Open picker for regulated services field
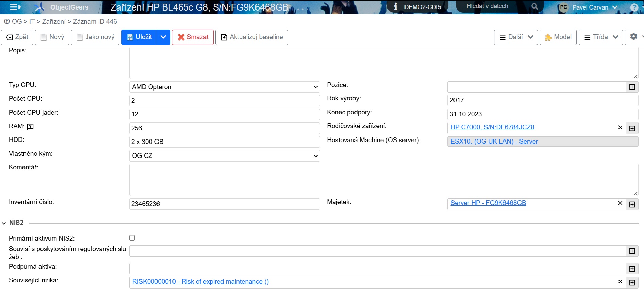This screenshot has width=644, height=296. click(632, 251)
